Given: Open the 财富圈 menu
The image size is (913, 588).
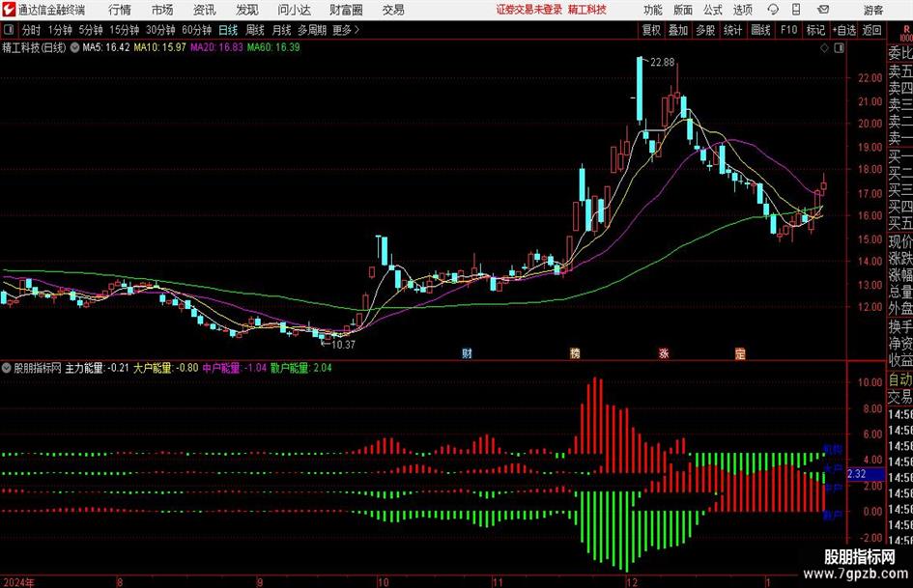Looking at the screenshot, I should (347, 10).
